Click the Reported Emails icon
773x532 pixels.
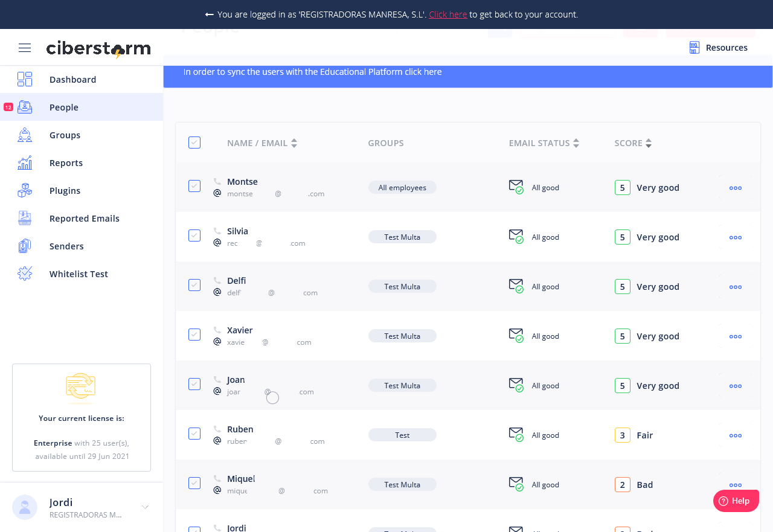(25, 218)
